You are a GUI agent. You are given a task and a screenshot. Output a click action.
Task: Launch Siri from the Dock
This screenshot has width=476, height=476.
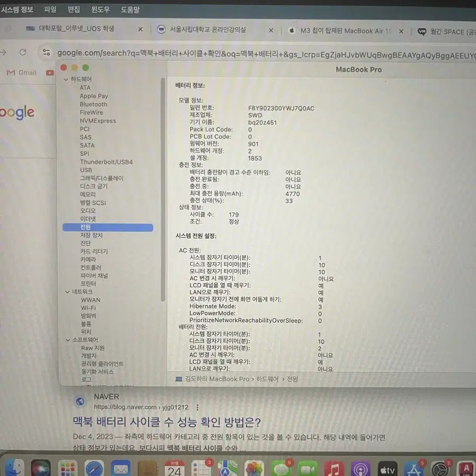(x=41, y=468)
